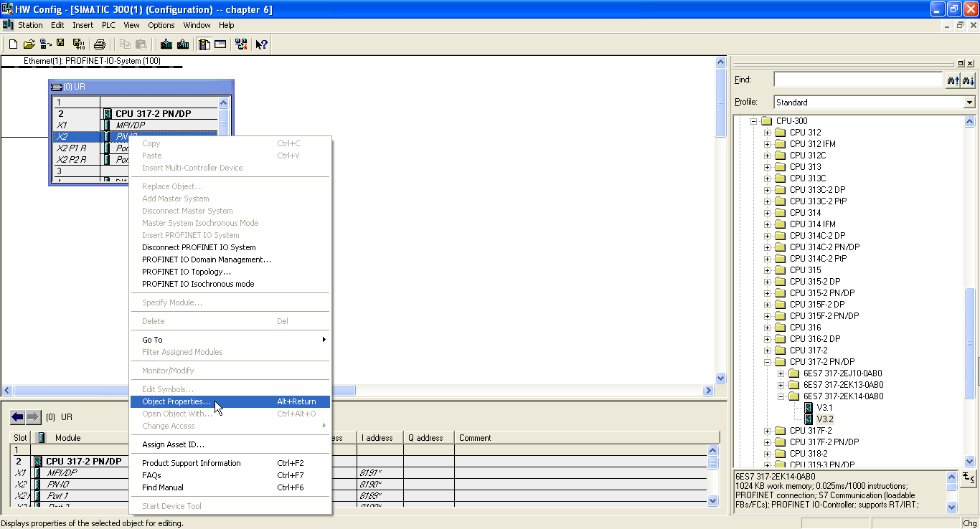Click the Print toolbar icon
Screen dimensions: 980x529
pos(100,44)
